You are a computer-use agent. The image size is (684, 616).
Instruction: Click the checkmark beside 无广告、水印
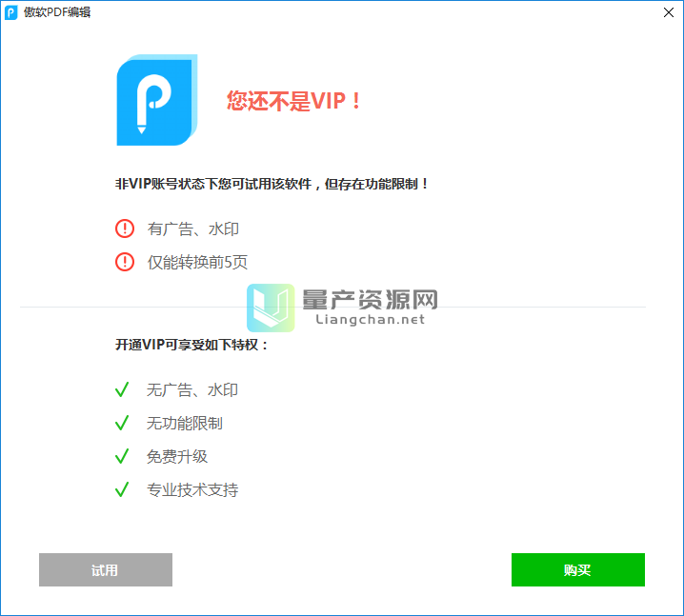(x=122, y=389)
